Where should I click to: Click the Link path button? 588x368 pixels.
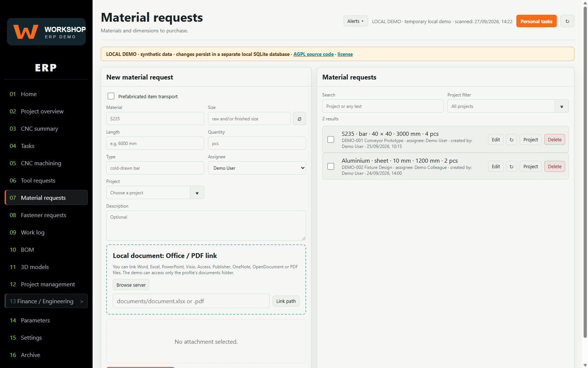(286, 301)
